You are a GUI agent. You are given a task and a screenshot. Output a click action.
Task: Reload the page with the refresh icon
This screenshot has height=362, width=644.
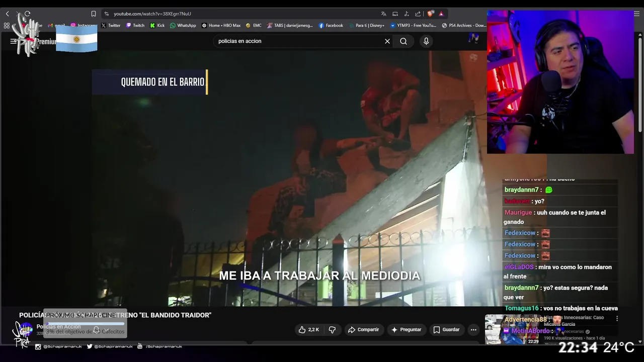click(x=27, y=14)
